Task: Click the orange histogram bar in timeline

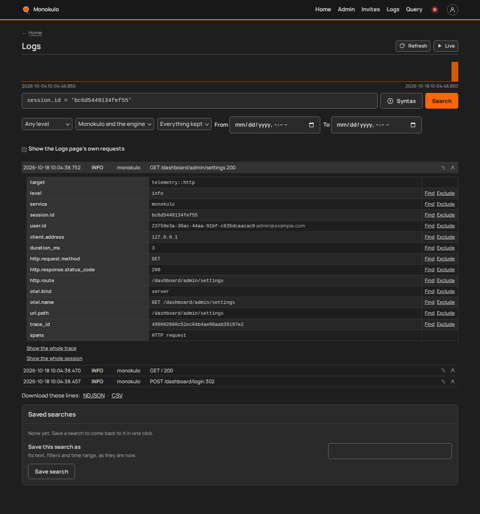Action: point(455,72)
